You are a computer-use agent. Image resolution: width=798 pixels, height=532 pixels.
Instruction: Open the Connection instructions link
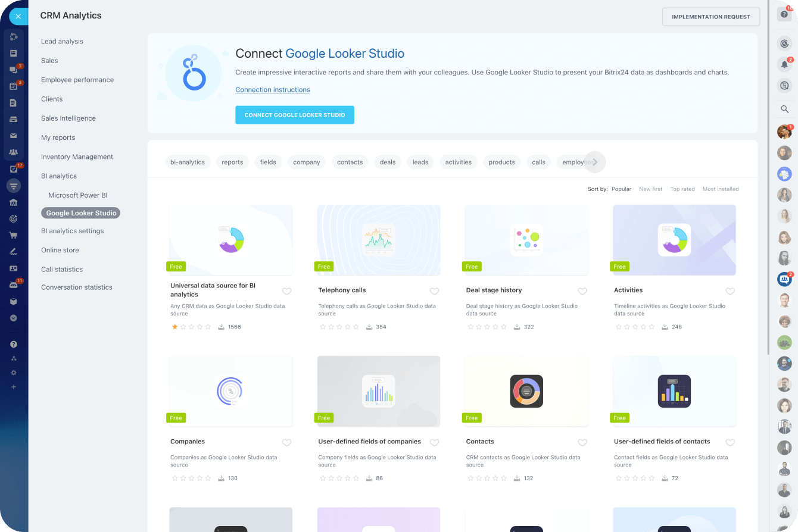[x=273, y=90]
